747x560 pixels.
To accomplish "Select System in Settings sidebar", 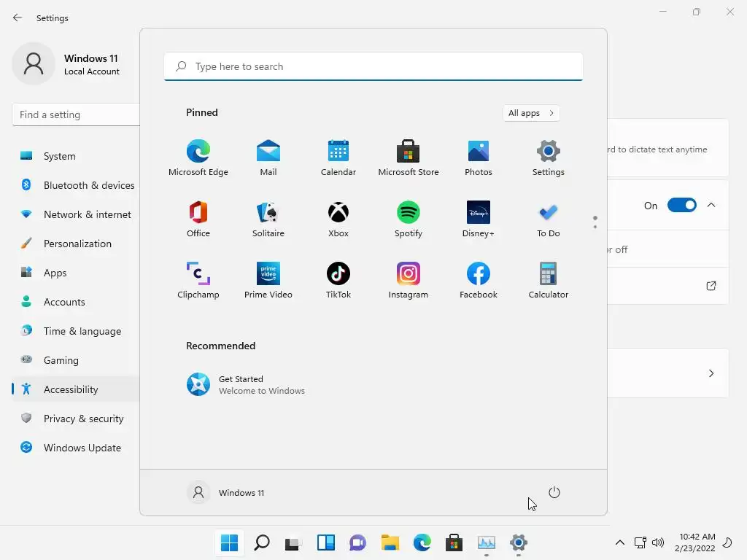I will pos(76,156).
